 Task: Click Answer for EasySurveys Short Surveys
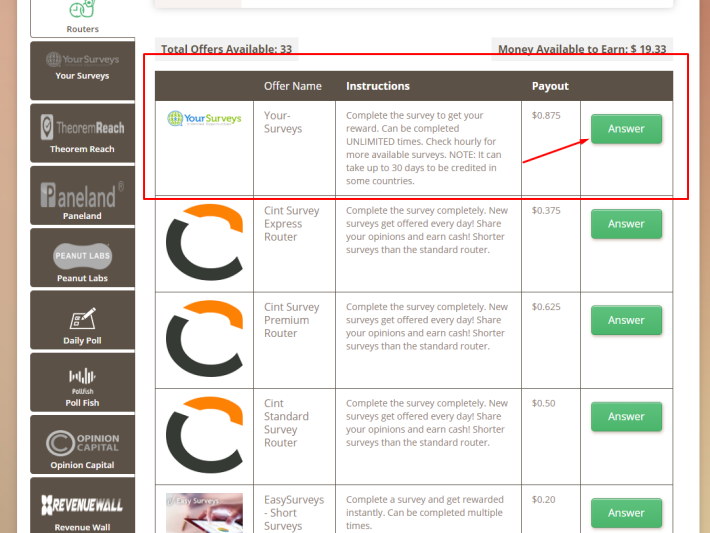[x=626, y=513]
